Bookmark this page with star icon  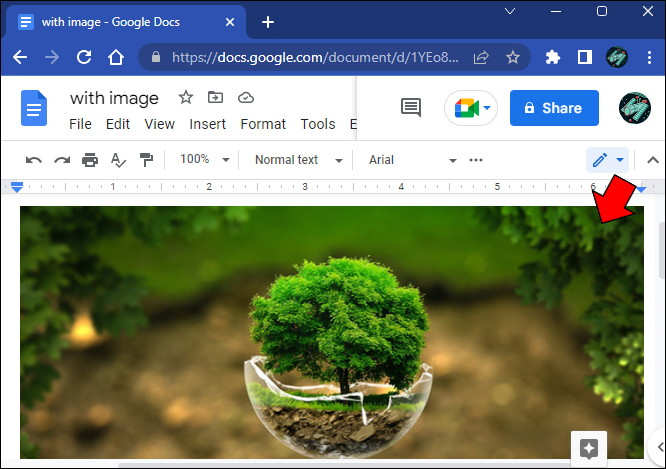(513, 57)
